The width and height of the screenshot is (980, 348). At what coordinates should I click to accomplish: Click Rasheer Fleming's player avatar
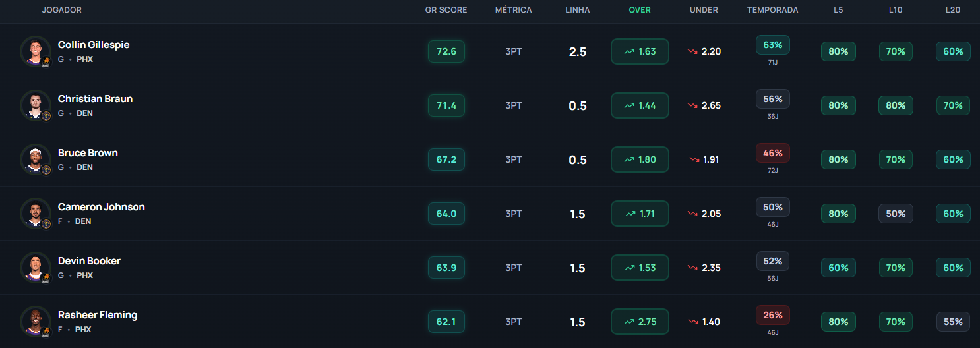pos(35,322)
